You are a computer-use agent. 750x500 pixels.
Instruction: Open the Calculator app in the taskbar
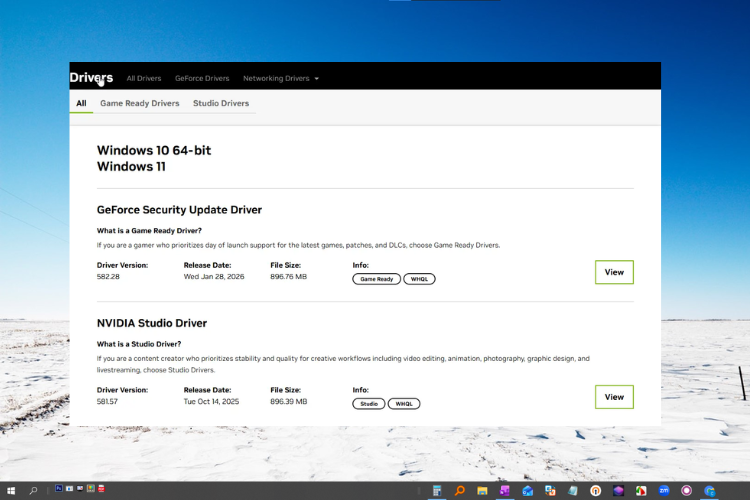[x=437, y=491]
